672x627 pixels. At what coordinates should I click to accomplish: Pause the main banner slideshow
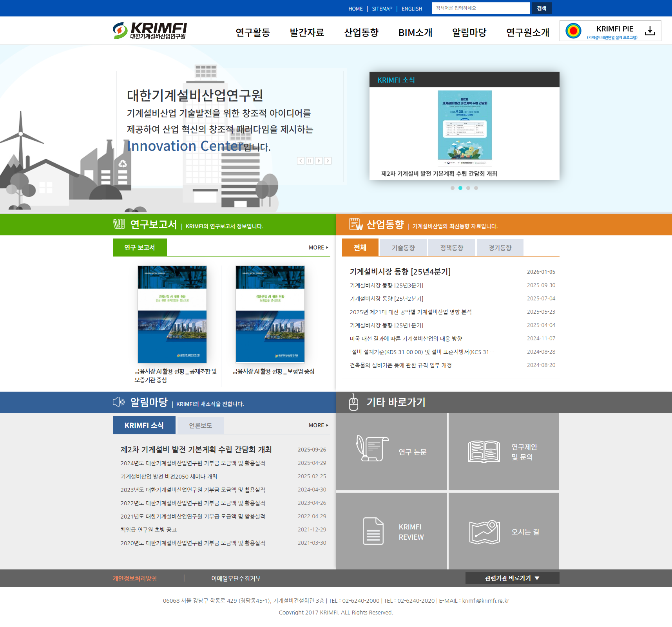tap(310, 161)
